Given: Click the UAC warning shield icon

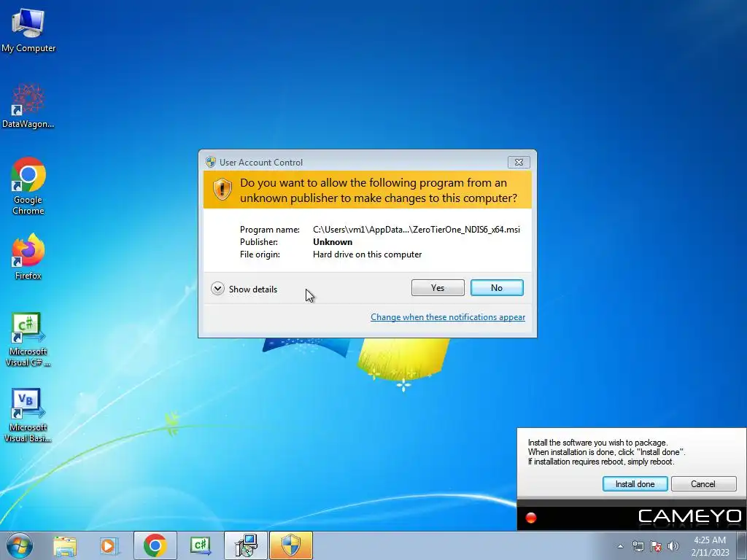Looking at the screenshot, I should coord(222,190).
